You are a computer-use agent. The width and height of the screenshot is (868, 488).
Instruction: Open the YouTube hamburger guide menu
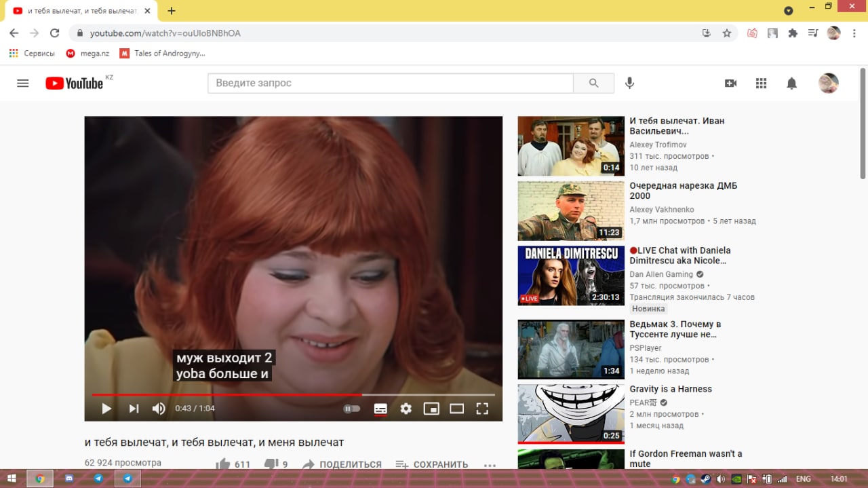23,83
